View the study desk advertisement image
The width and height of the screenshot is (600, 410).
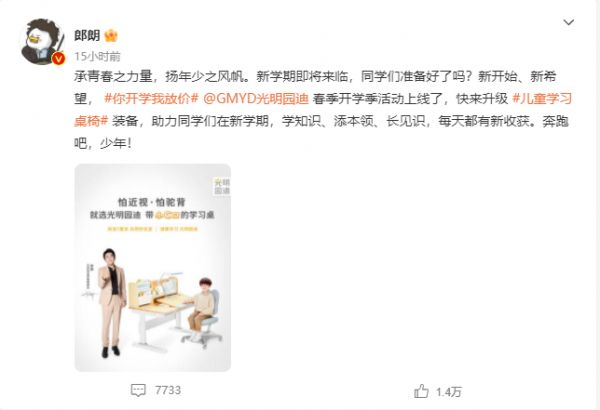pos(153,268)
